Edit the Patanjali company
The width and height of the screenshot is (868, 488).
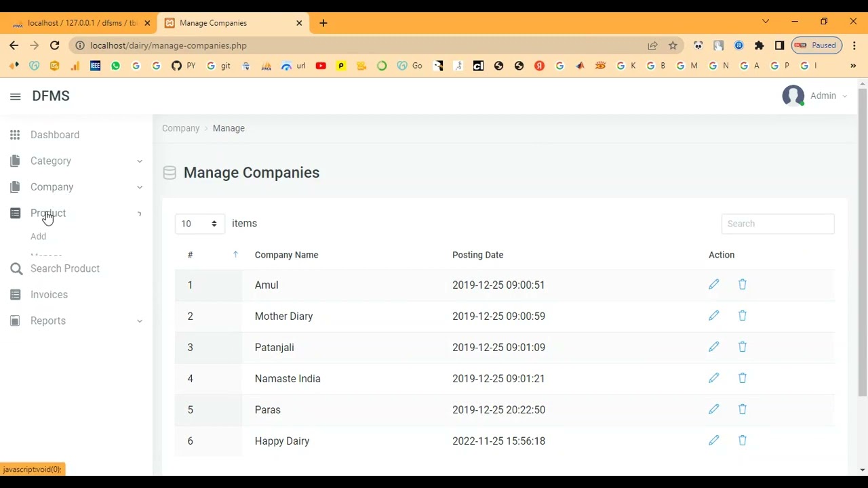coord(713,347)
